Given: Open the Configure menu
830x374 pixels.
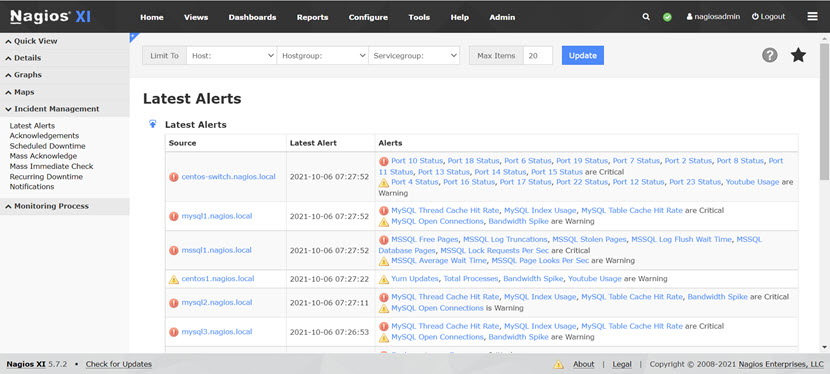Looking at the screenshot, I should coord(368,17).
